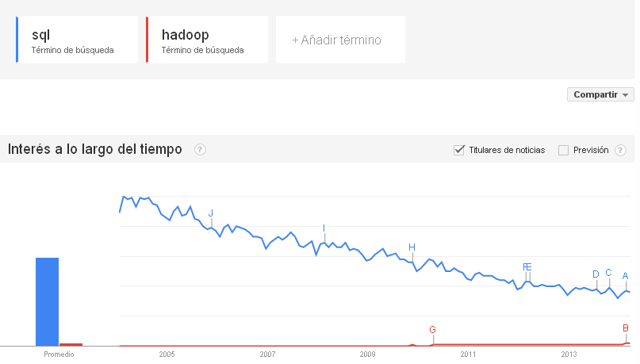Open news headline marker D
The image size is (640, 364).
tap(596, 274)
